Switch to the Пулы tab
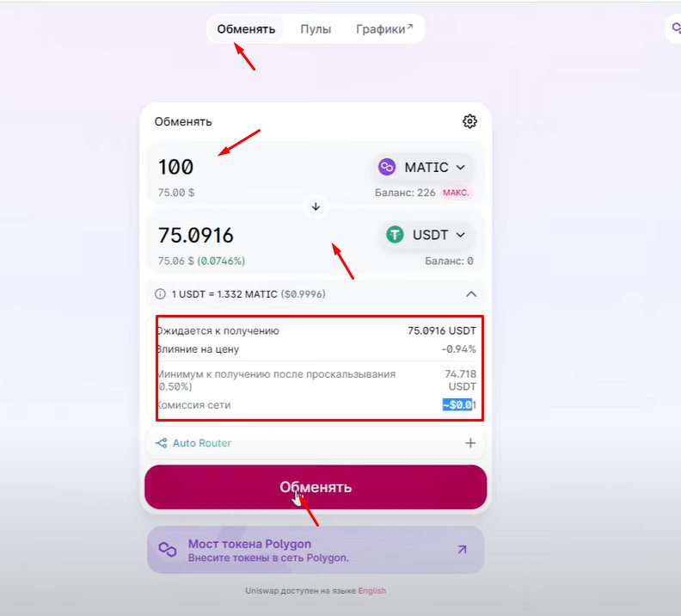 coord(316,29)
